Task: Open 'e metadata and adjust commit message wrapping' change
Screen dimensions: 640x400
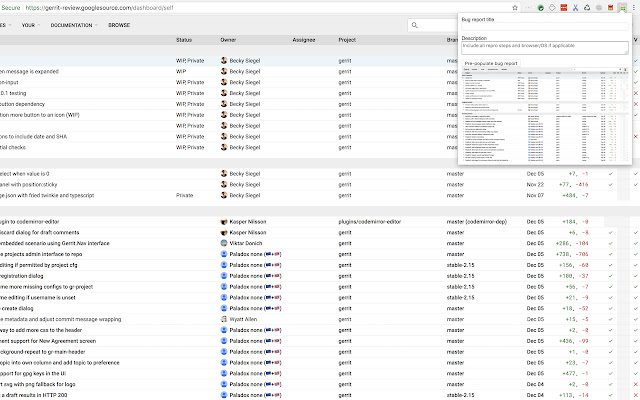Action: tap(60, 319)
